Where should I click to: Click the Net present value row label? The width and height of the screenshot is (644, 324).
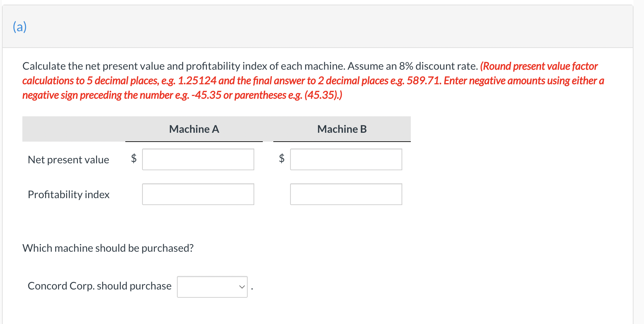[x=68, y=159]
